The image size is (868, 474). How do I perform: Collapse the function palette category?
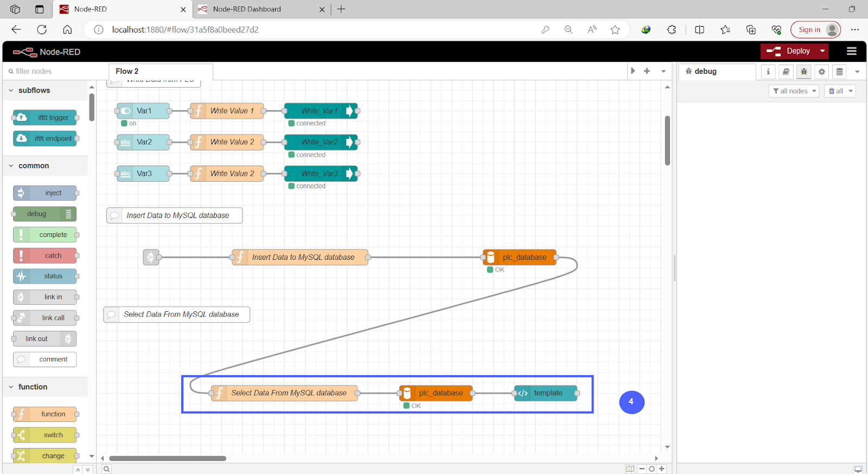pos(45,387)
